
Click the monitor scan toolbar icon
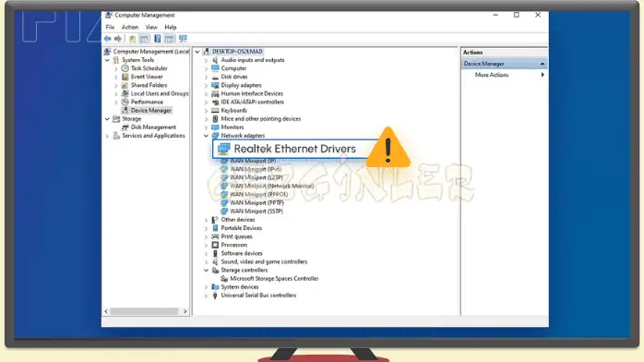tap(183, 39)
